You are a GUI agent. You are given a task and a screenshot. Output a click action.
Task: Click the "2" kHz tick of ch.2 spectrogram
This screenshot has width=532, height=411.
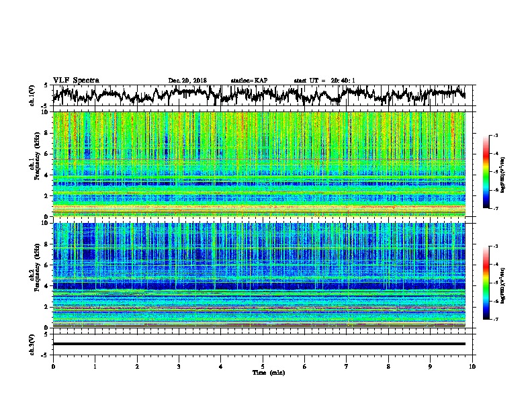click(46, 307)
